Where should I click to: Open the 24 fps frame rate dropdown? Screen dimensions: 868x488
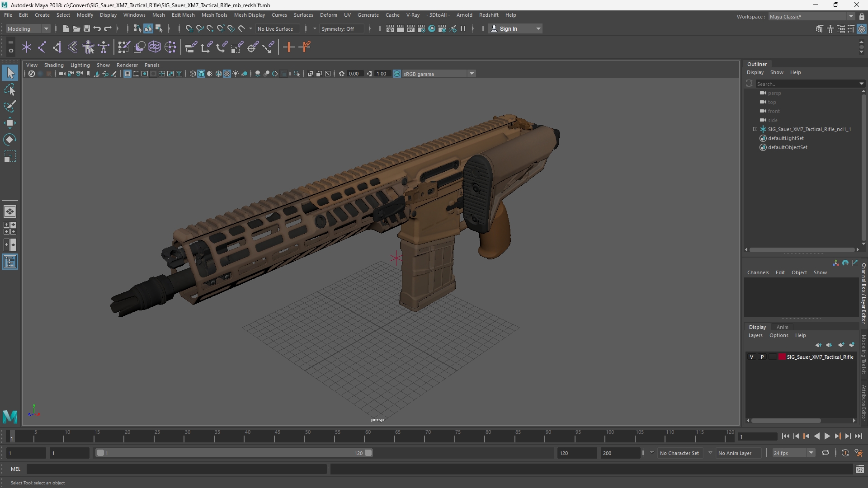coord(793,453)
